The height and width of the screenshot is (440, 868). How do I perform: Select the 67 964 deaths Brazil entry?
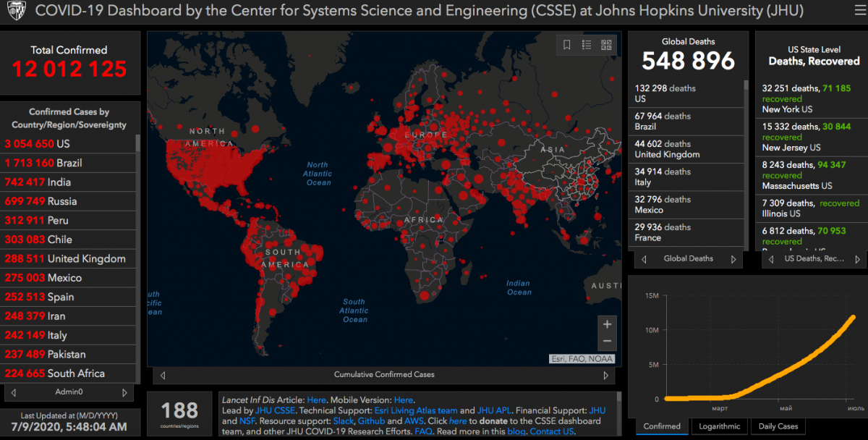coord(687,121)
